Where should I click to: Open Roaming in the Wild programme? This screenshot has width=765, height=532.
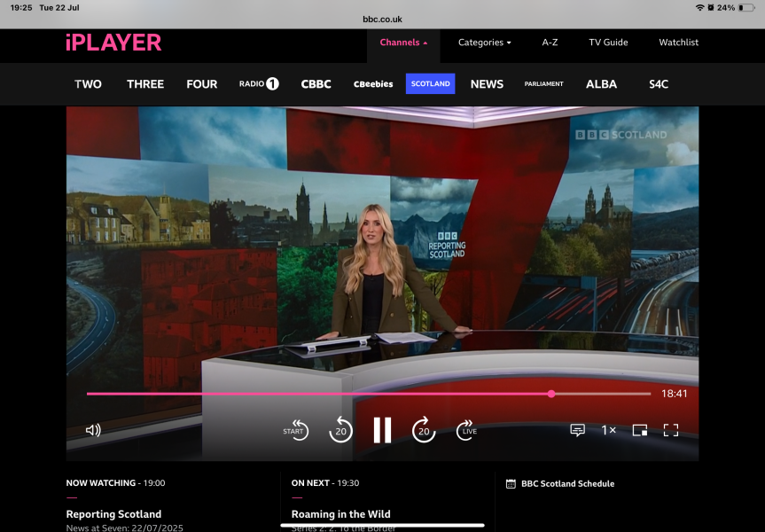[x=340, y=514]
